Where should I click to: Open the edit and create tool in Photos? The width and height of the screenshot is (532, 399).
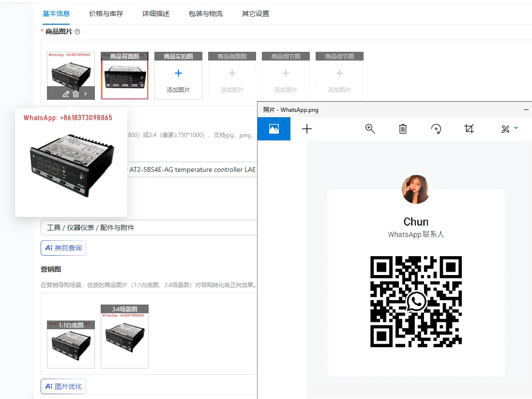click(505, 129)
